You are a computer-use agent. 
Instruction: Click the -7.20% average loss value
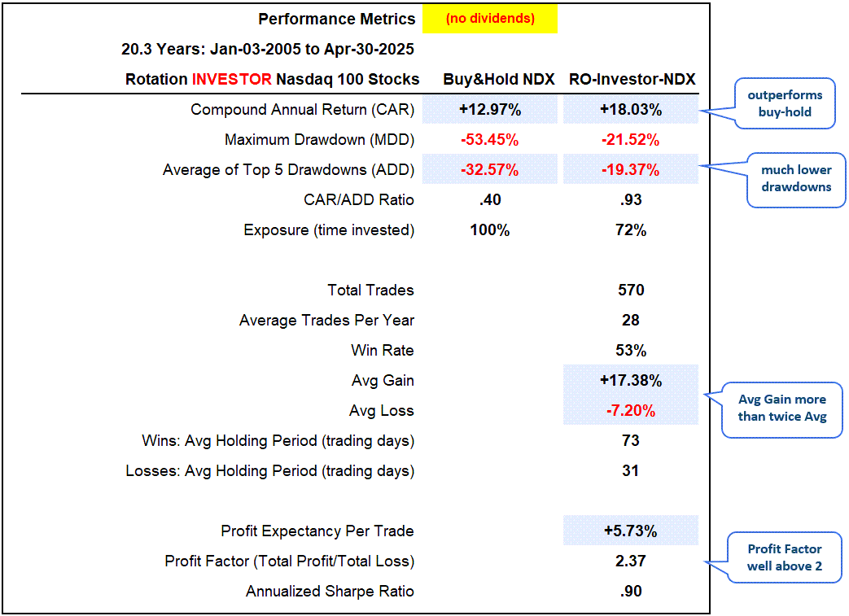pos(631,411)
